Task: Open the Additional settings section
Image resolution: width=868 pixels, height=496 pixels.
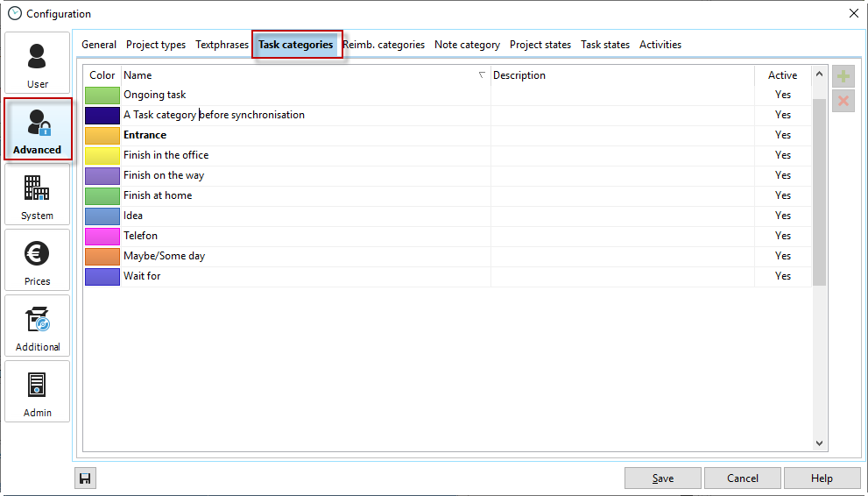Action: tap(37, 327)
